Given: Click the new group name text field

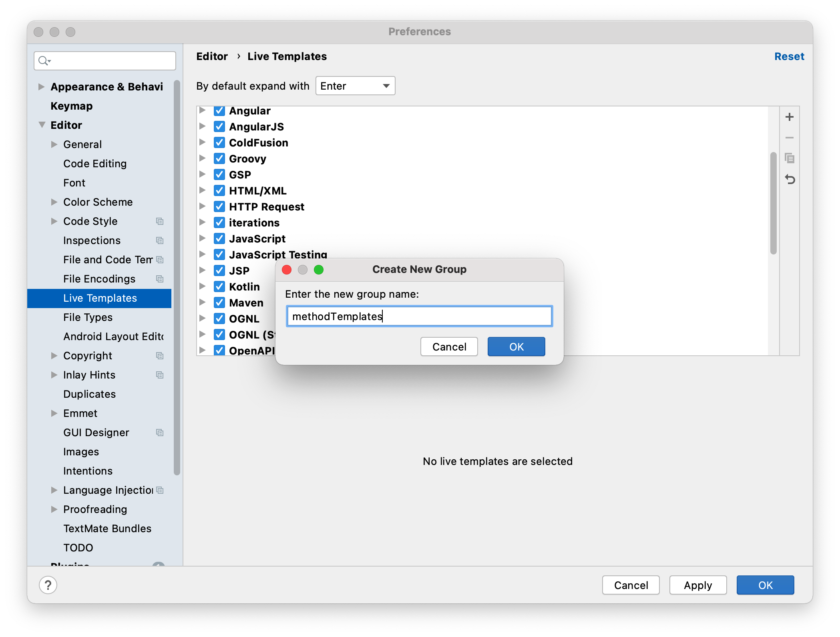Looking at the screenshot, I should click(419, 316).
